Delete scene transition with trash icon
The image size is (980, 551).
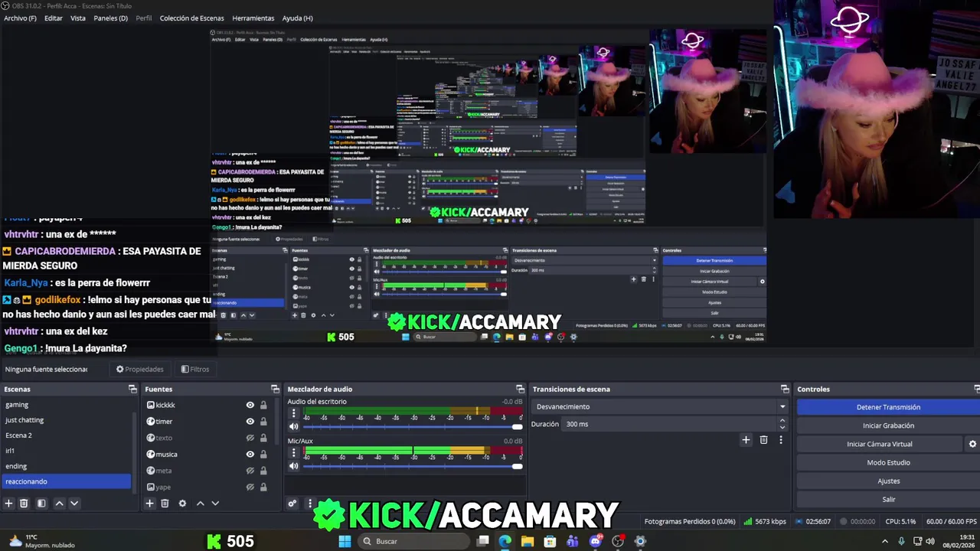[x=763, y=439]
